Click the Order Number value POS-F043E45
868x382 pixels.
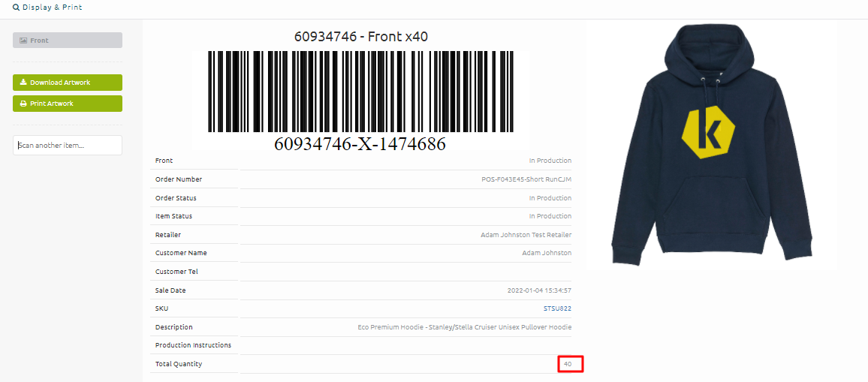pos(526,179)
